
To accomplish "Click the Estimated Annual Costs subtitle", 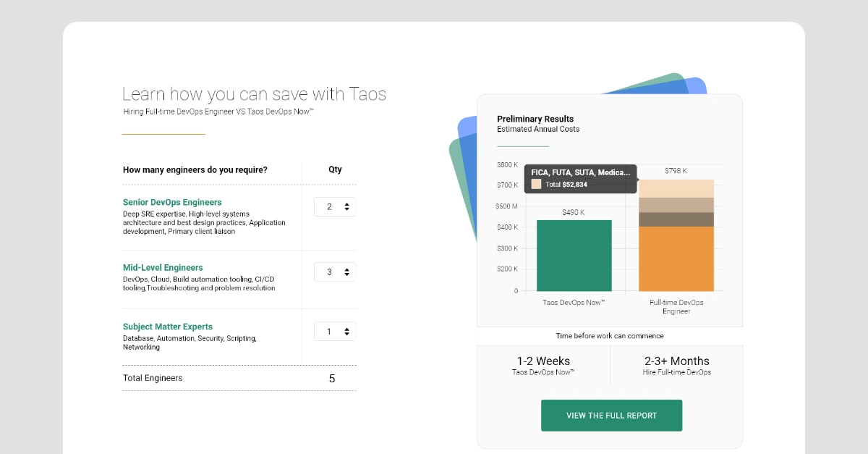I will pos(538,130).
